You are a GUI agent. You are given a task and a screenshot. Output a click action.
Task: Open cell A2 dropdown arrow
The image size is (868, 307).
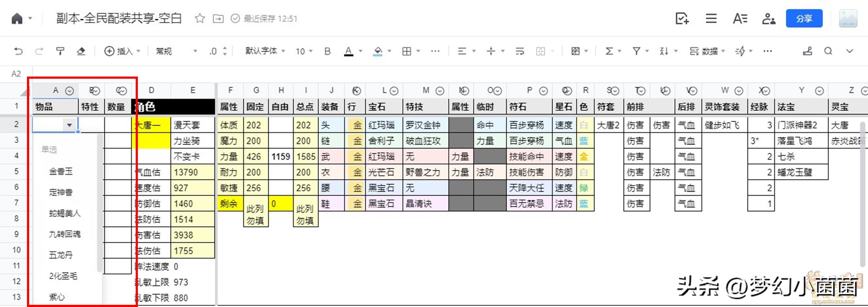tap(69, 125)
